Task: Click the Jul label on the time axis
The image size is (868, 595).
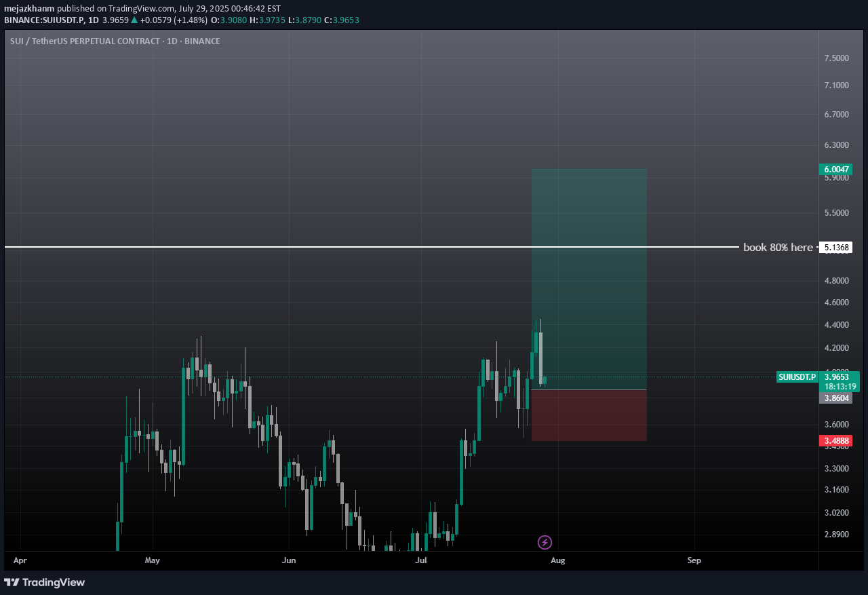Action: (421, 560)
